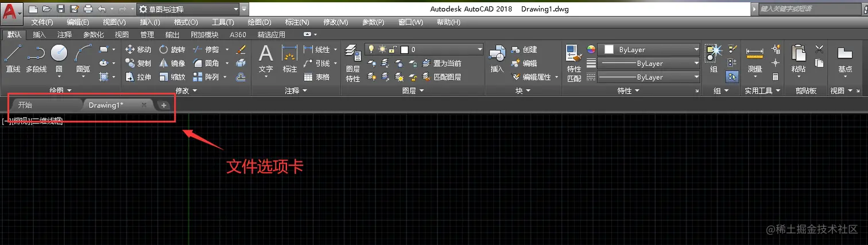
Task: Open Layer Properties (图层特性)
Action: [352, 63]
